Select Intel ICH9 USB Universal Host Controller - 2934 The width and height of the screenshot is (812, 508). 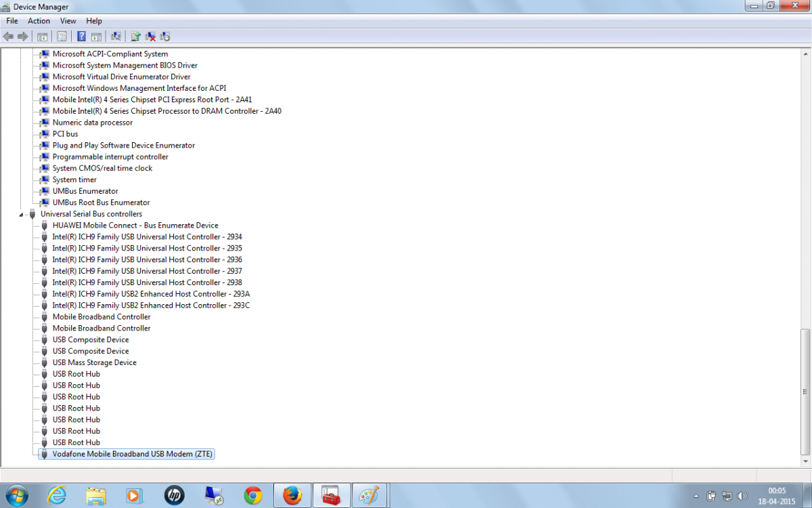coord(147,237)
